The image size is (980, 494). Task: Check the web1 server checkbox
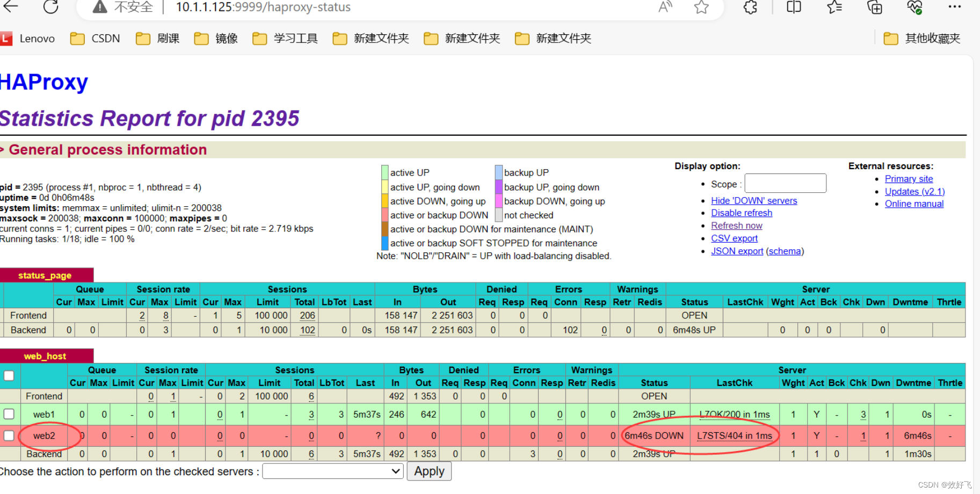pyautogui.click(x=9, y=414)
